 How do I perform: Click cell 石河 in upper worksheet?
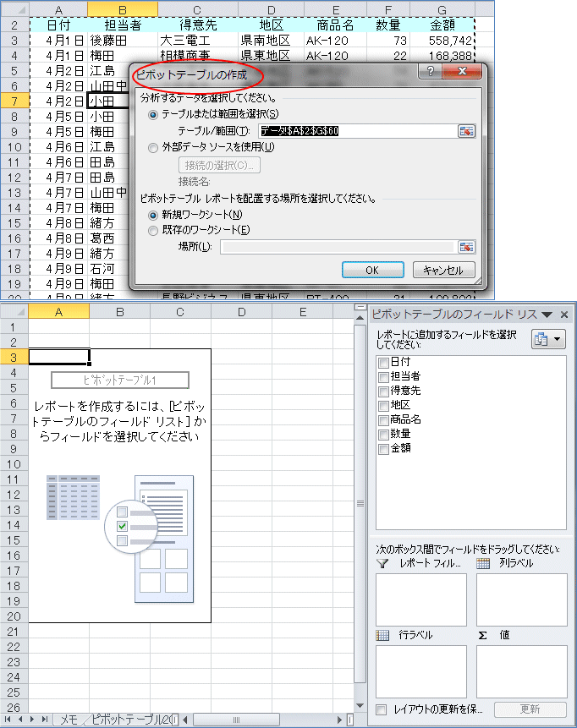tap(107, 269)
